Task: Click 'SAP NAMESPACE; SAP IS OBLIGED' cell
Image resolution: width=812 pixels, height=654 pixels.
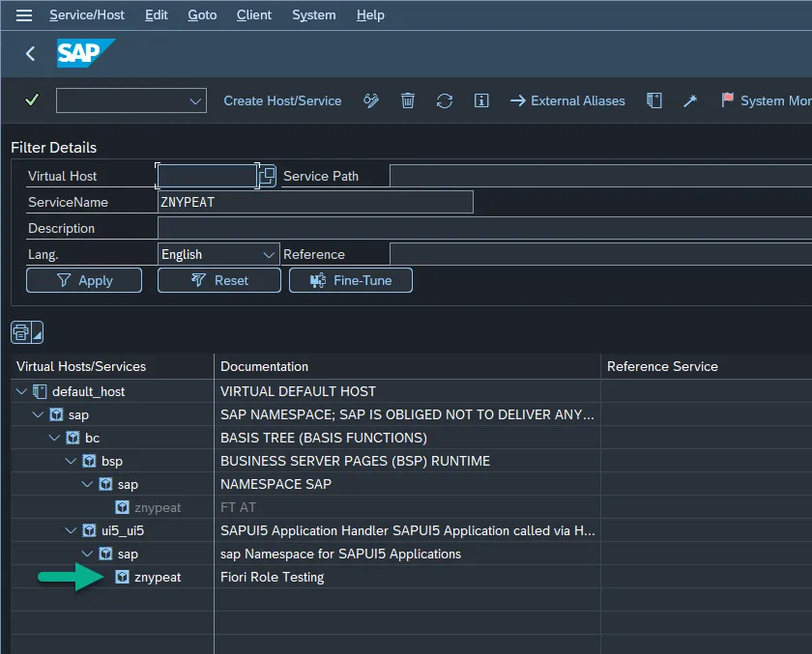Action: coord(407,414)
